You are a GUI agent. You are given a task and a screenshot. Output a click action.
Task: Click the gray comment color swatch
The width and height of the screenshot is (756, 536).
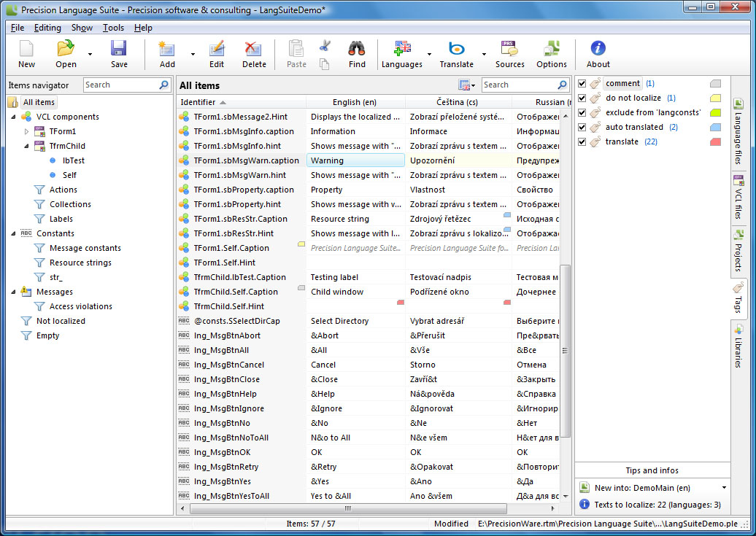(715, 83)
